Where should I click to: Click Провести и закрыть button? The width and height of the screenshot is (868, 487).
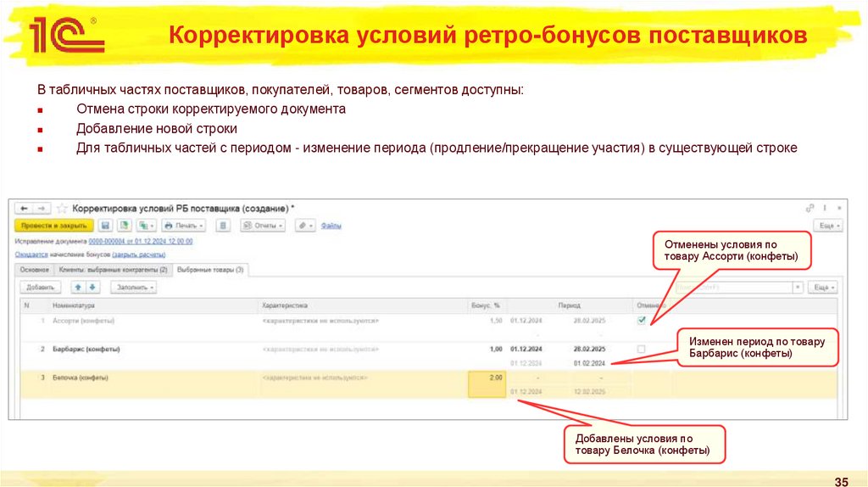coord(53,226)
